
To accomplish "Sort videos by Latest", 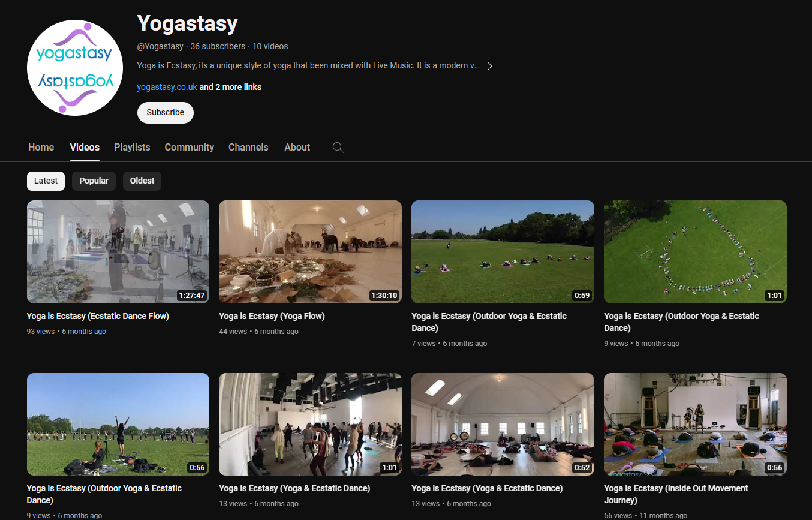I will click(x=46, y=181).
